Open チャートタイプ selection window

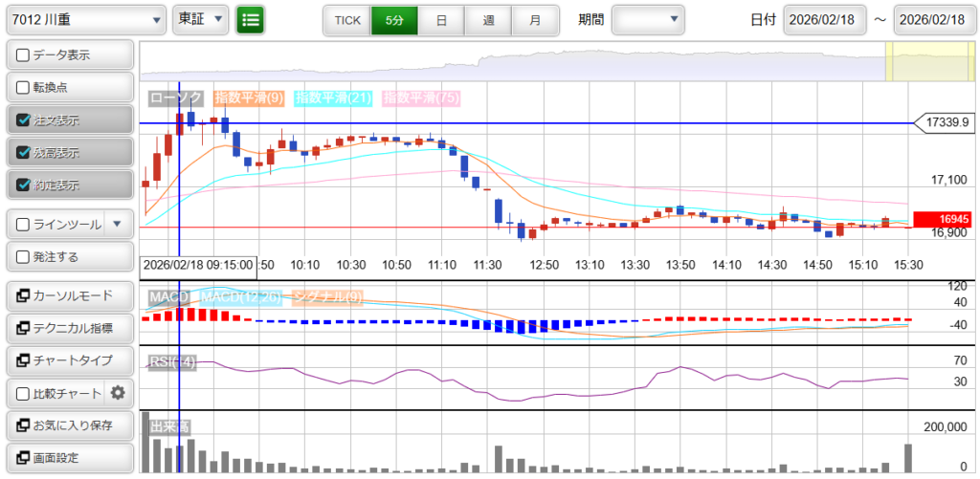tap(69, 360)
